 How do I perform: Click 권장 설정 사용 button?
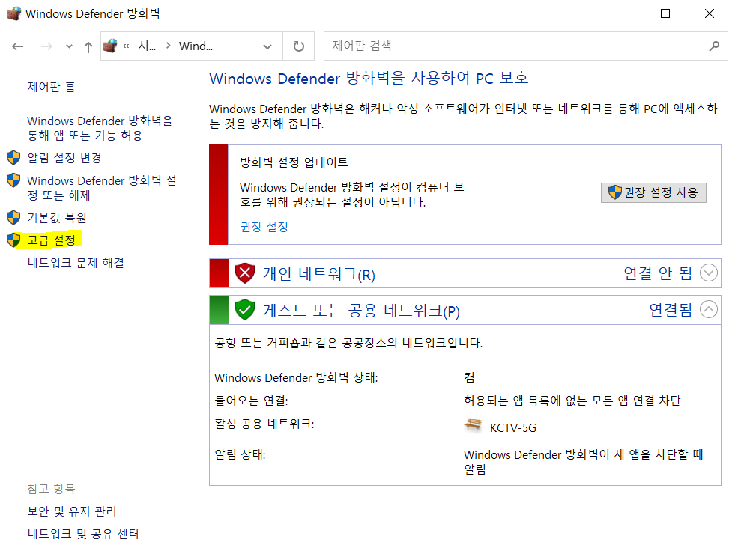(653, 192)
